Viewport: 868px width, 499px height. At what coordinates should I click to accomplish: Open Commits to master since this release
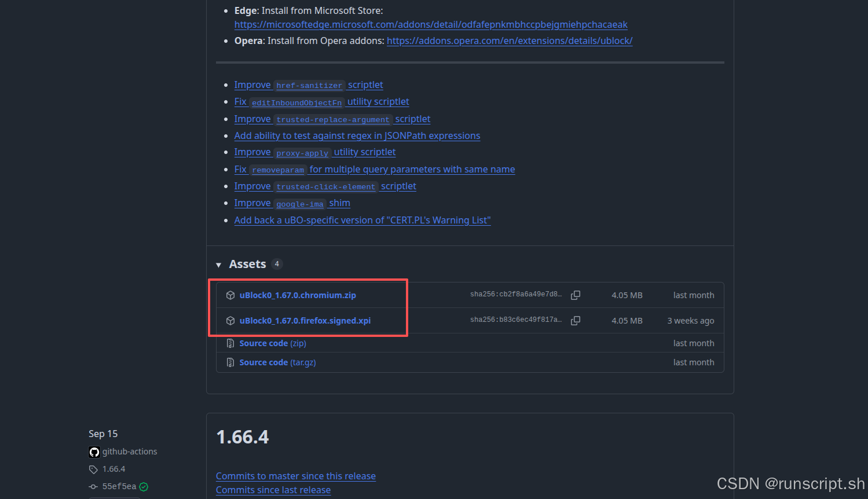click(x=296, y=476)
